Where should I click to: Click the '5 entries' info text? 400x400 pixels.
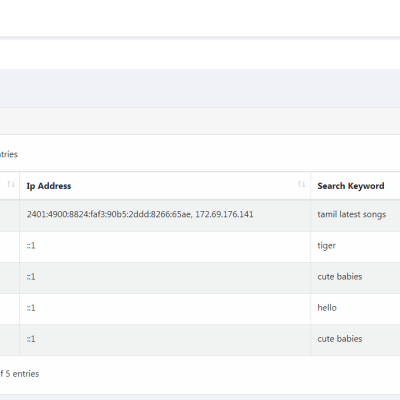coord(22,374)
